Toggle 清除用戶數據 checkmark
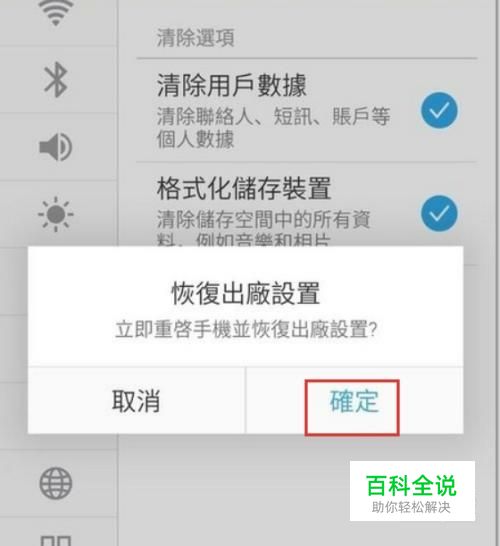The height and width of the screenshot is (546, 500). [439, 110]
